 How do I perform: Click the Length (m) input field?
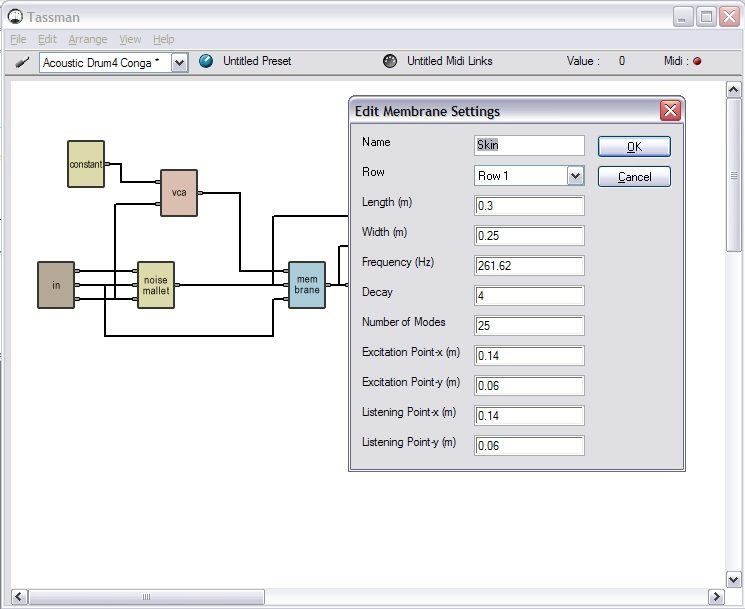click(x=529, y=206)
